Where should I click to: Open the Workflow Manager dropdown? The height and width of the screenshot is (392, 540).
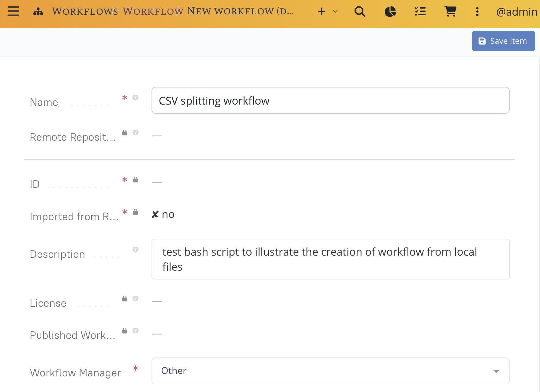coord(330,371)
